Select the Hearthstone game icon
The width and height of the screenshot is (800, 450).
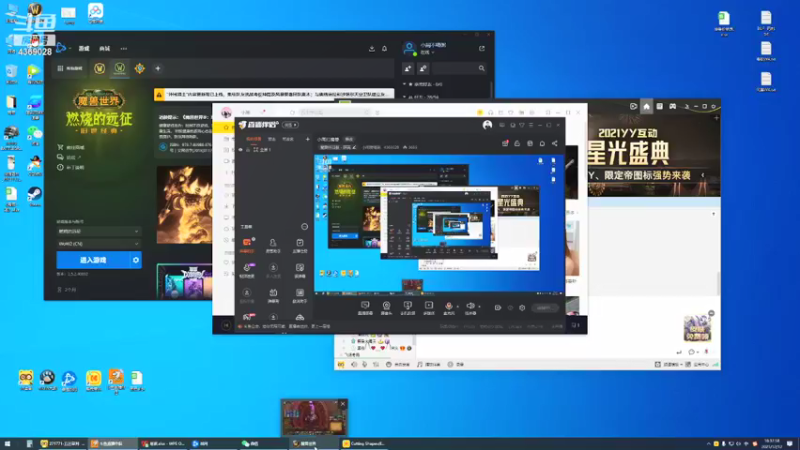point(140,68)
